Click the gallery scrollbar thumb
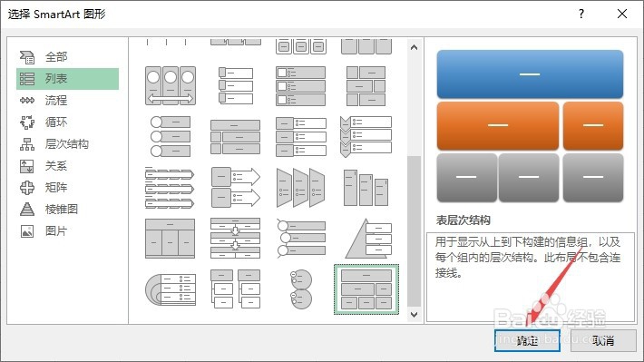Image resolution: width=644 pixels, height=362 pixels. 414,231
